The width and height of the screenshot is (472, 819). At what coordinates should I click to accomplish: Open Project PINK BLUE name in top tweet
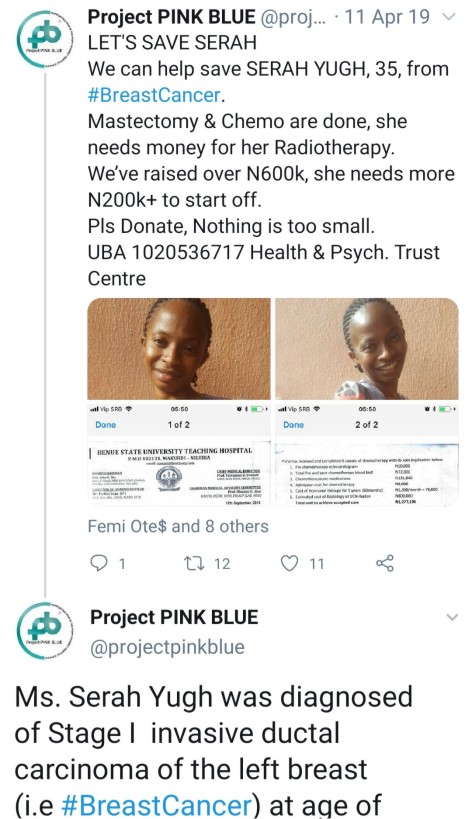tap(171, 17)
